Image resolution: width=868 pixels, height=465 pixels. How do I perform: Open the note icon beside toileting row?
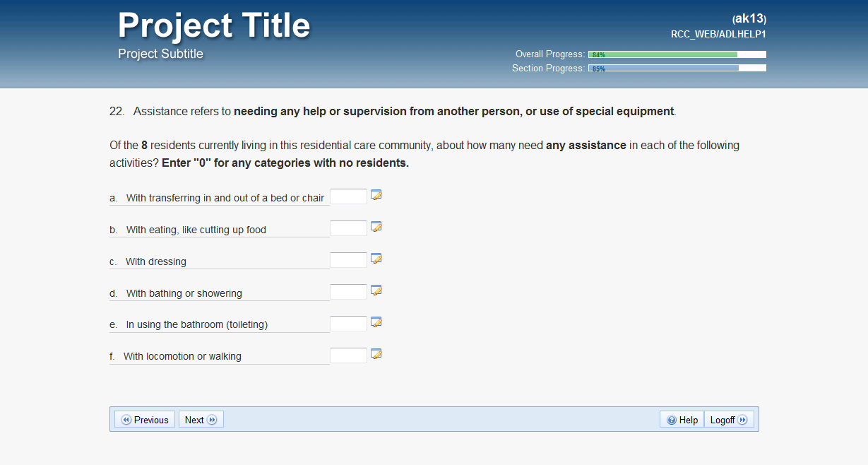click(x=376, y=322)
